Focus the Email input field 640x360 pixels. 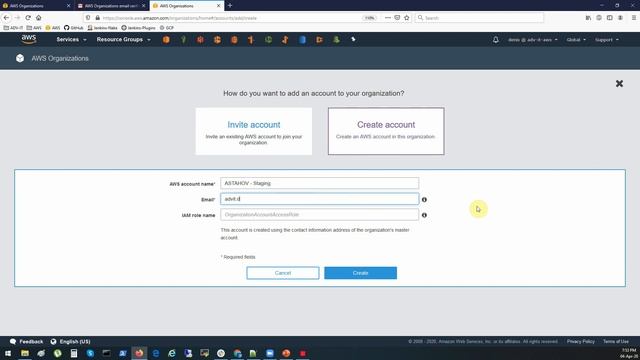[320, 199]
